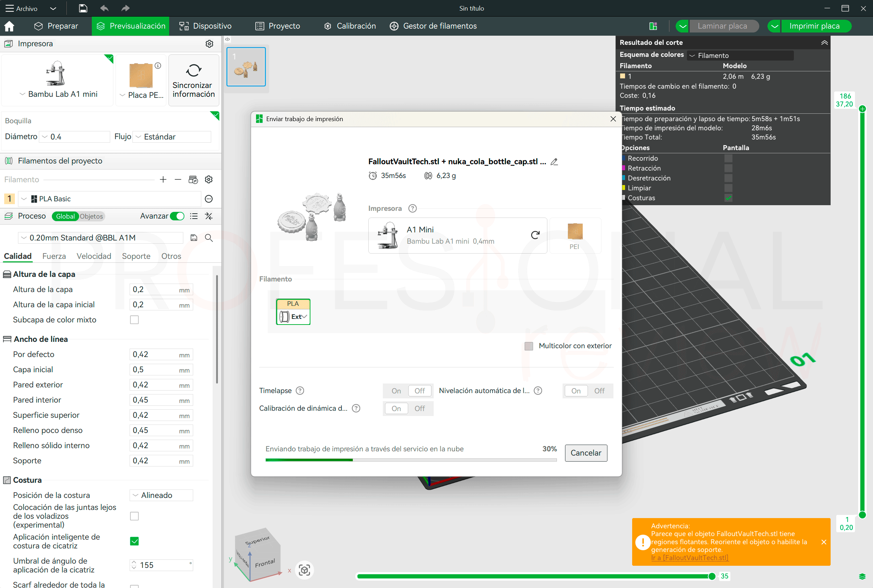Select the plate 1 thumbnail
Image resolution: width=873 pixels, height=588 pixels.
tap(246, 67)
